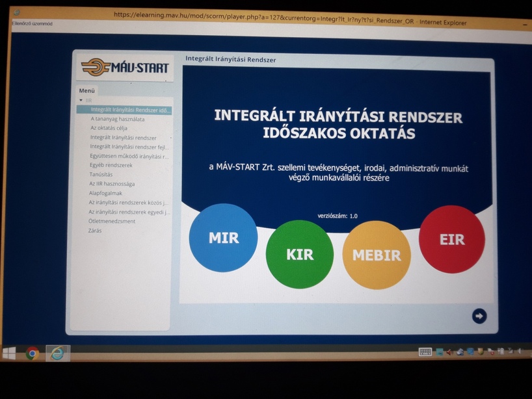Open Google Chrome from the taskbar

[33, 354]
